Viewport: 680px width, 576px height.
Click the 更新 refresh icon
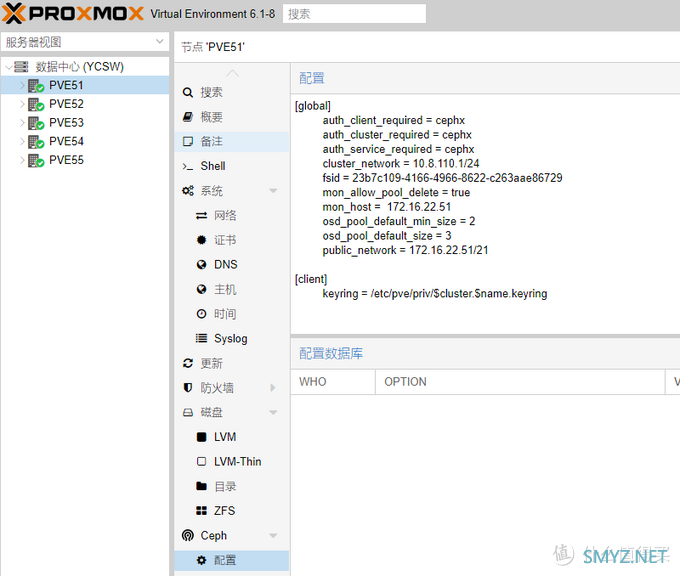coord(188,363)
